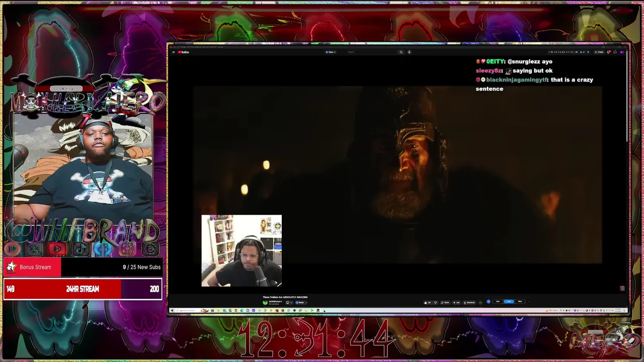Viewport: 644px width, 362px height.
Task: Click the small icon at video player's bottom-right corner
Action: tap(622, 288)
